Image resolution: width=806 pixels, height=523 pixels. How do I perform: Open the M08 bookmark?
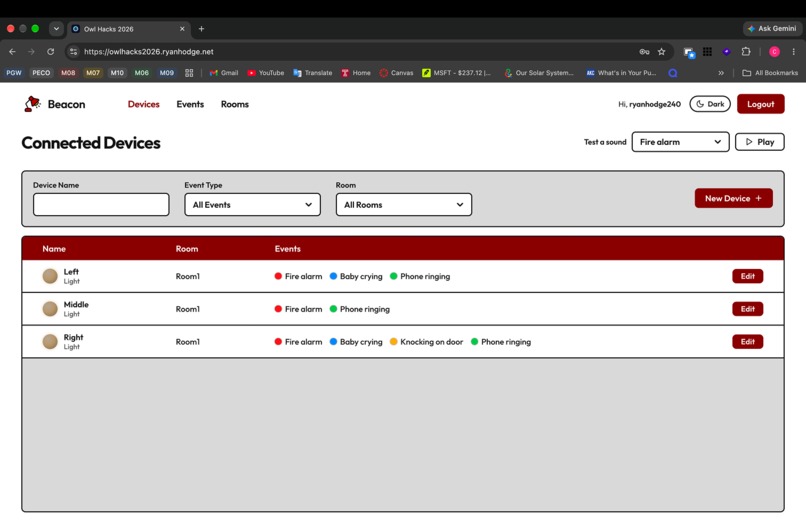[x=68, y=73]
